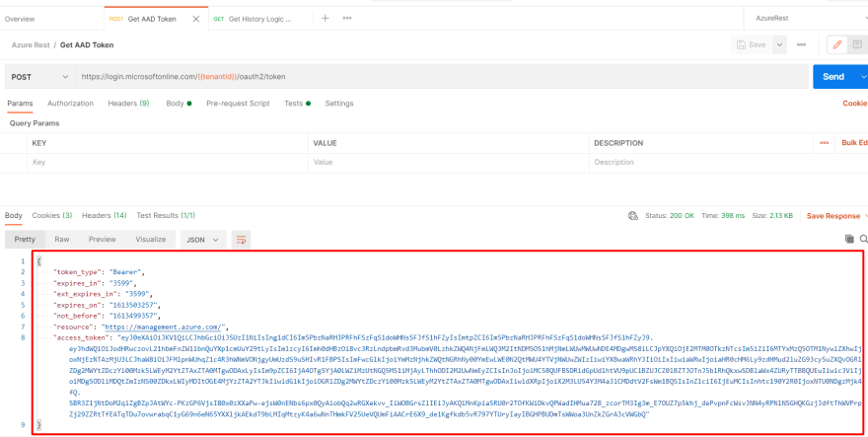Add a new tab with plus icon
The height and width of the screenshot is (437, 868).
point(325,18)
